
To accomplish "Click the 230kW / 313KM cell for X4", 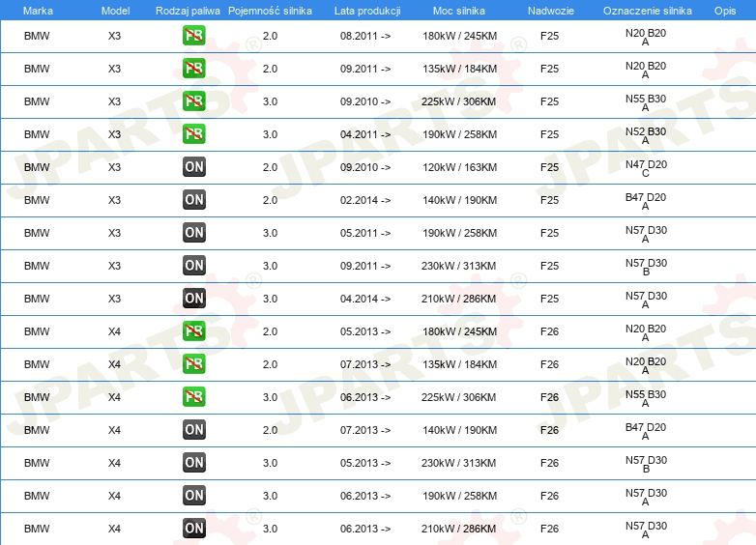I will coord(458,463).
